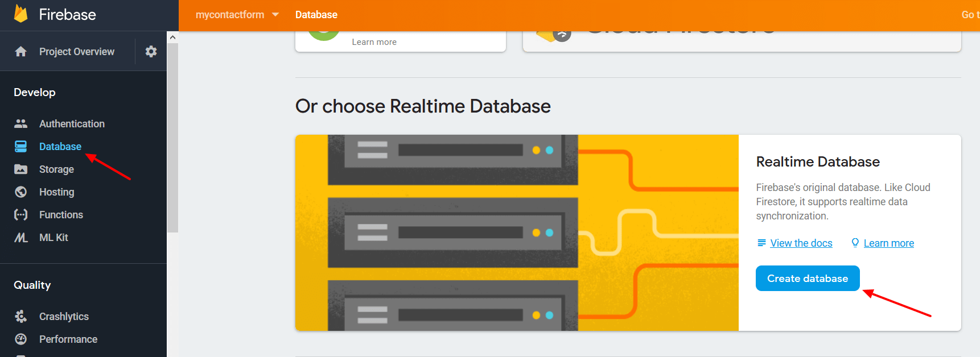Open the Functions section
The width and height of the screenshot is (980, 357).
click(61, 215)
